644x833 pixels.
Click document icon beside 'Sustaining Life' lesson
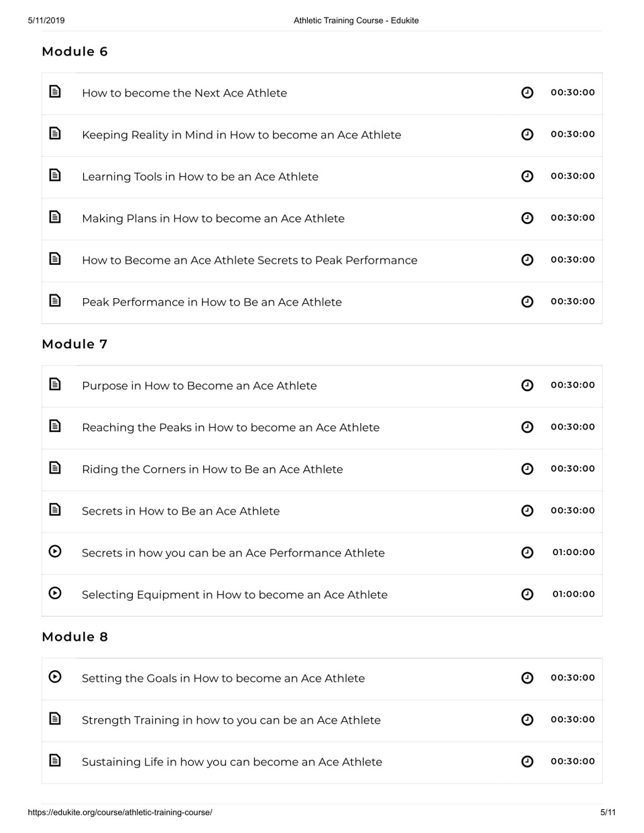(x=55, y=760)
